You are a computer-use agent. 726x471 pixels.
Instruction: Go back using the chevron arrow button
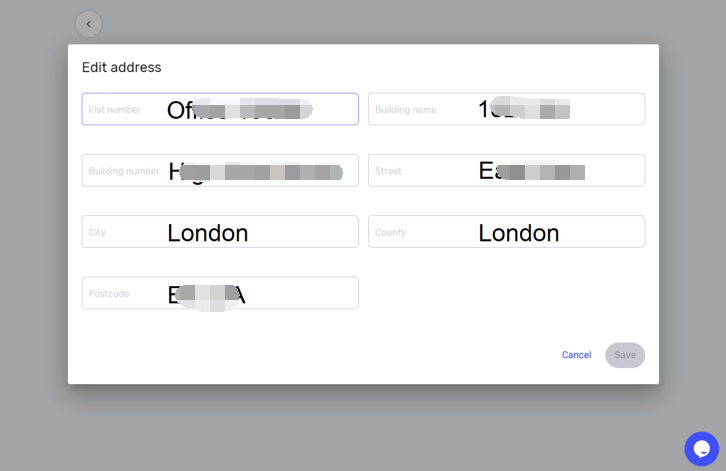click(88, 24)
